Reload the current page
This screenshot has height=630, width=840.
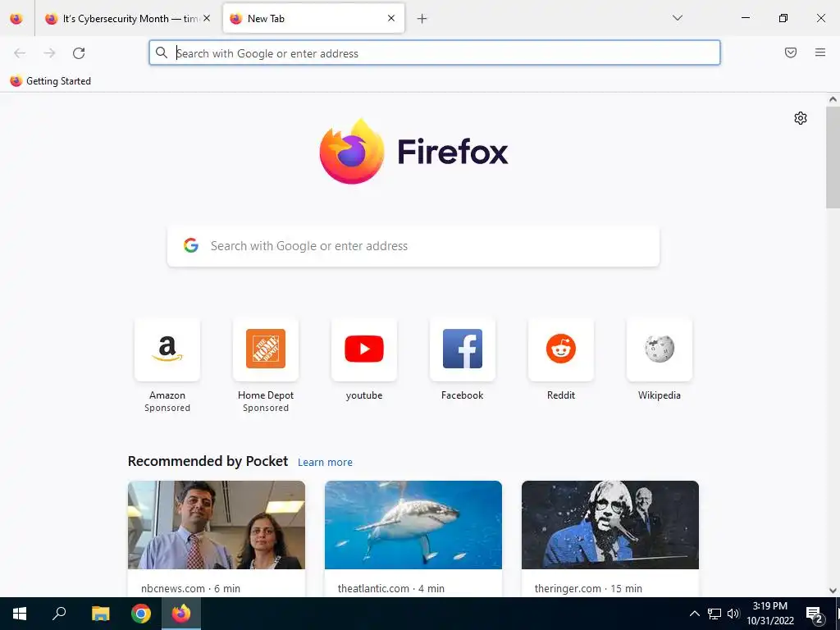pyautogui.click(x=79, y=53)
